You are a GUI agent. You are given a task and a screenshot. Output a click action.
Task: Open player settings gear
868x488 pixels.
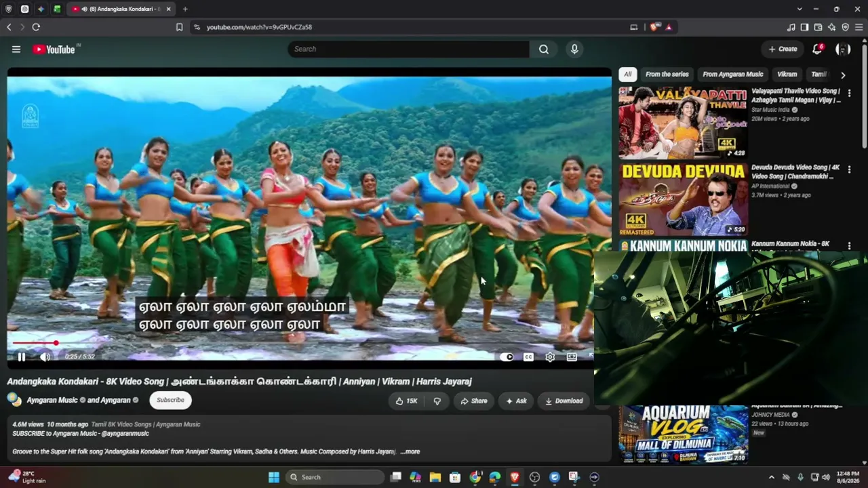550,357
